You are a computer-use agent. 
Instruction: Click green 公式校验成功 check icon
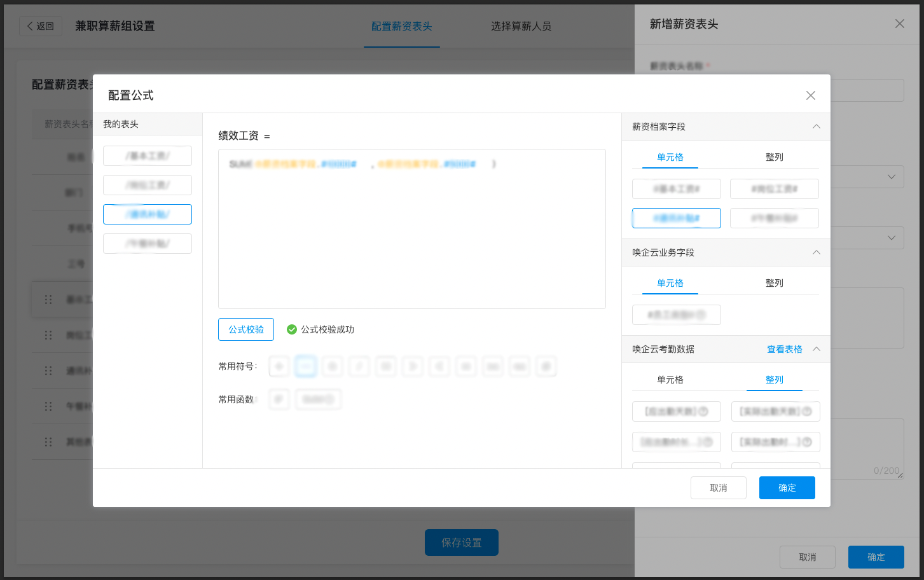click(292, 329)
